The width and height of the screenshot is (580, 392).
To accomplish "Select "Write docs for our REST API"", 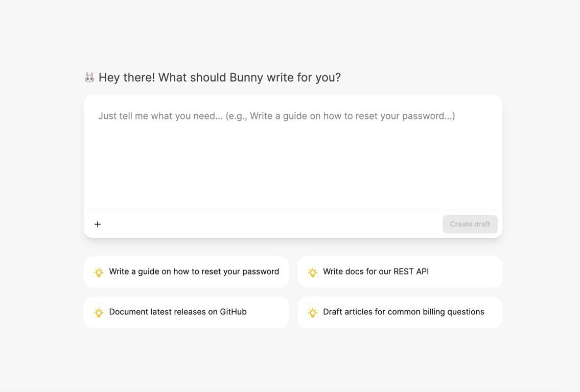I will (x=400, y=272).
